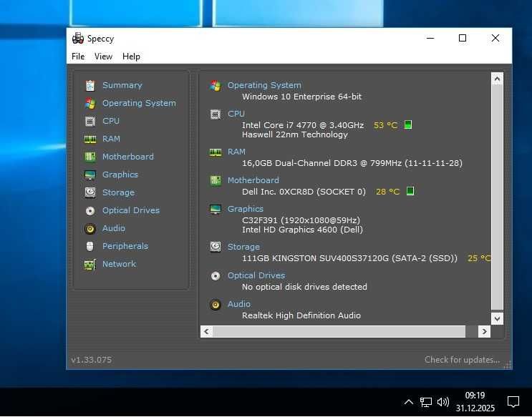This screenshot has height=417, width=532.
Task: Click the Optical Drives disc icon in sidebar
Action: tap(90, 211)
